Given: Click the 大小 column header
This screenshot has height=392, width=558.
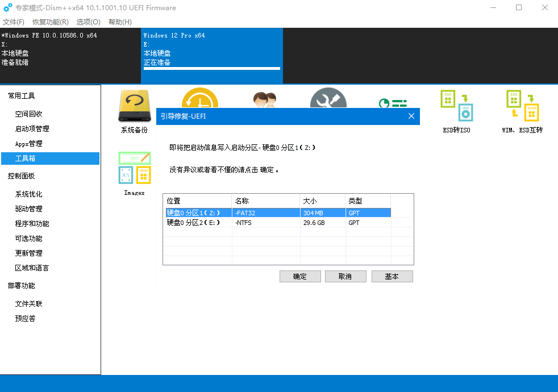Looking at the screenshot, I should coord(322,201).
